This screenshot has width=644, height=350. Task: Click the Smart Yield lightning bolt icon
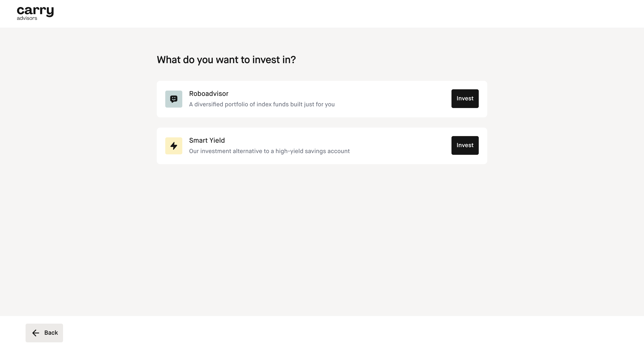[x=174, y=146]
